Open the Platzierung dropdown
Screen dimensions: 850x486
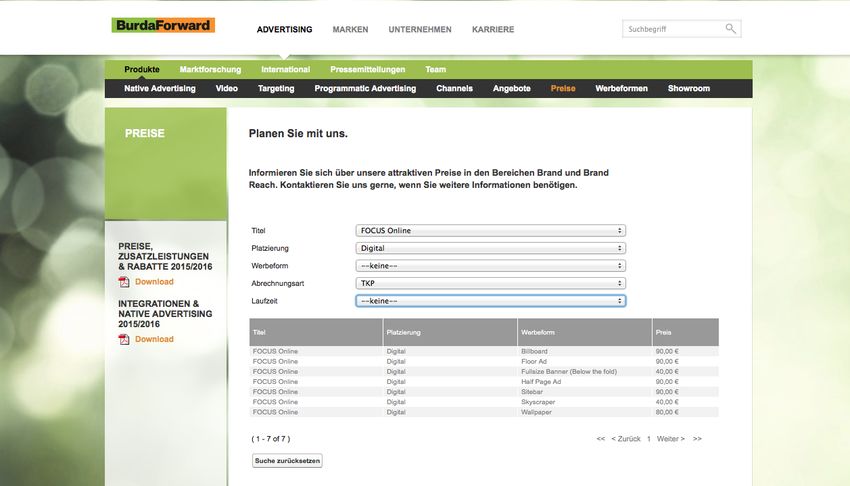click(490, 248)
